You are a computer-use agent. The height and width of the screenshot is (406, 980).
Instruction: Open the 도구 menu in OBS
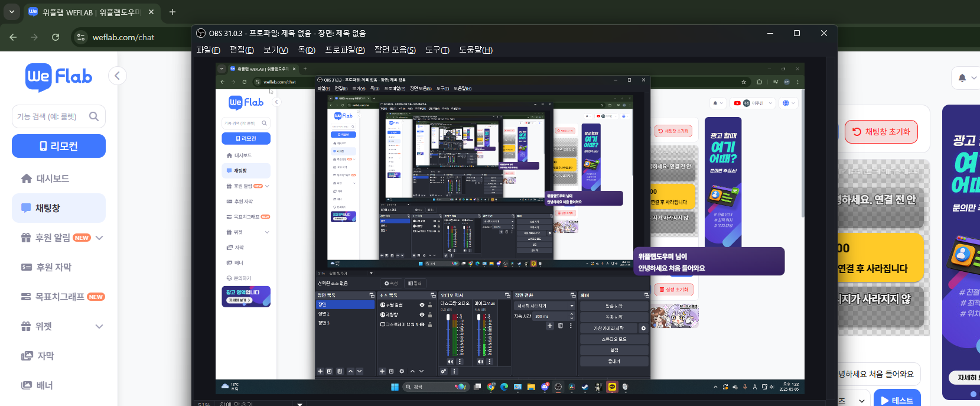click(x=438, y=50)
